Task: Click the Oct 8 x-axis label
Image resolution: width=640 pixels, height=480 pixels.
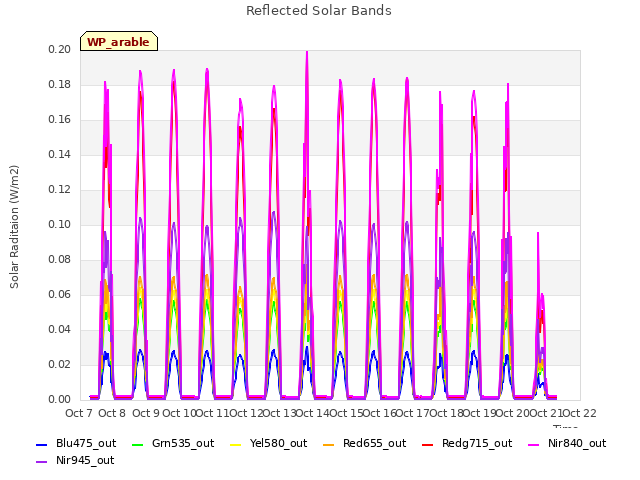Action: tap(112, 413)
